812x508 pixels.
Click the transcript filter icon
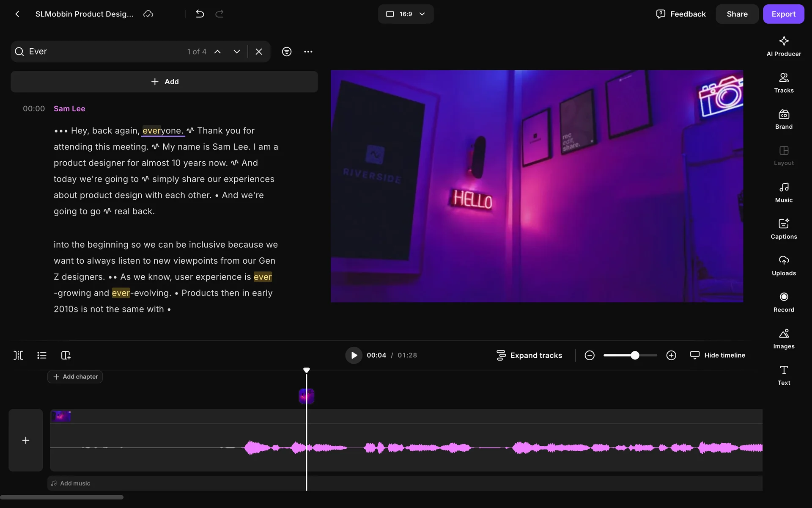pyautogui.click(x=287, y=52)
